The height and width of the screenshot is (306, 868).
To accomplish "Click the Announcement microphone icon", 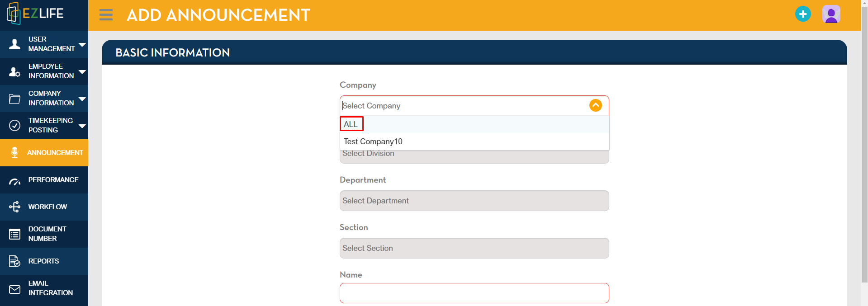I will click(x=15, y=153).
